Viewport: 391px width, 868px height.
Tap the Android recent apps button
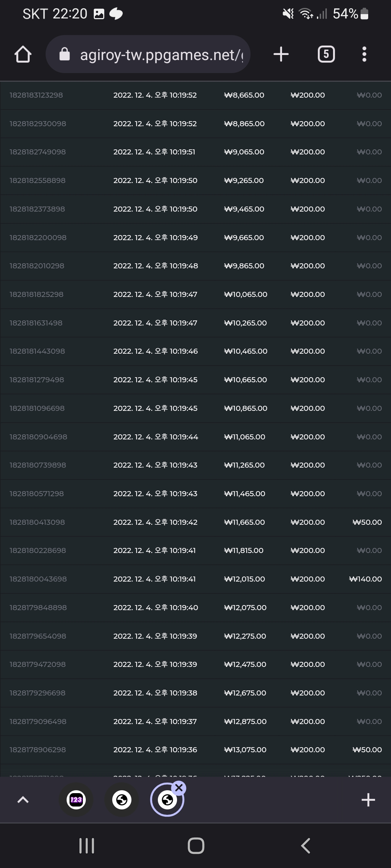pyautogui.click(x=87, y=846)
